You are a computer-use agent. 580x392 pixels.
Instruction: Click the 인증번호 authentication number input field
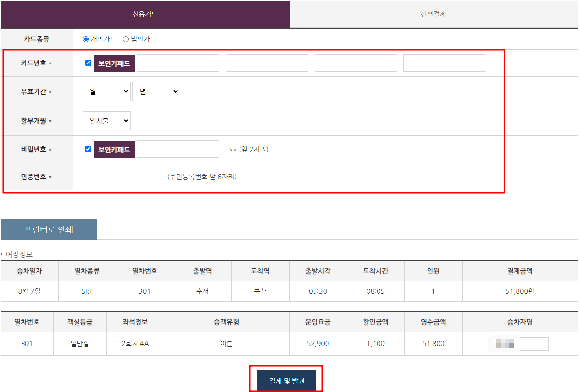(x=124, y=176)
